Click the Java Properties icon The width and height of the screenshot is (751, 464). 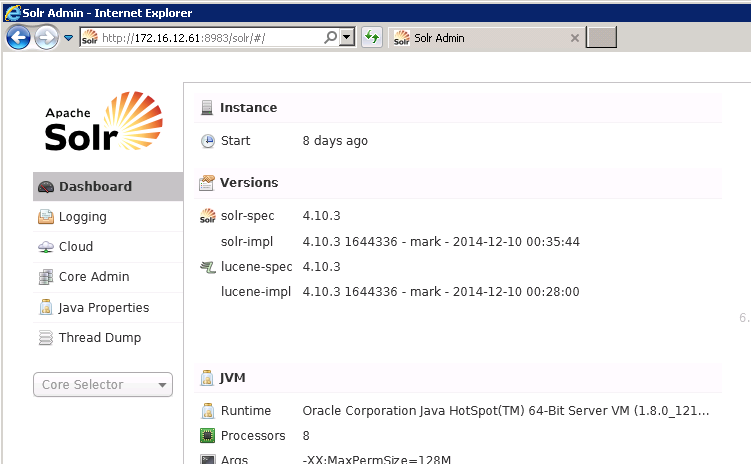45,308
